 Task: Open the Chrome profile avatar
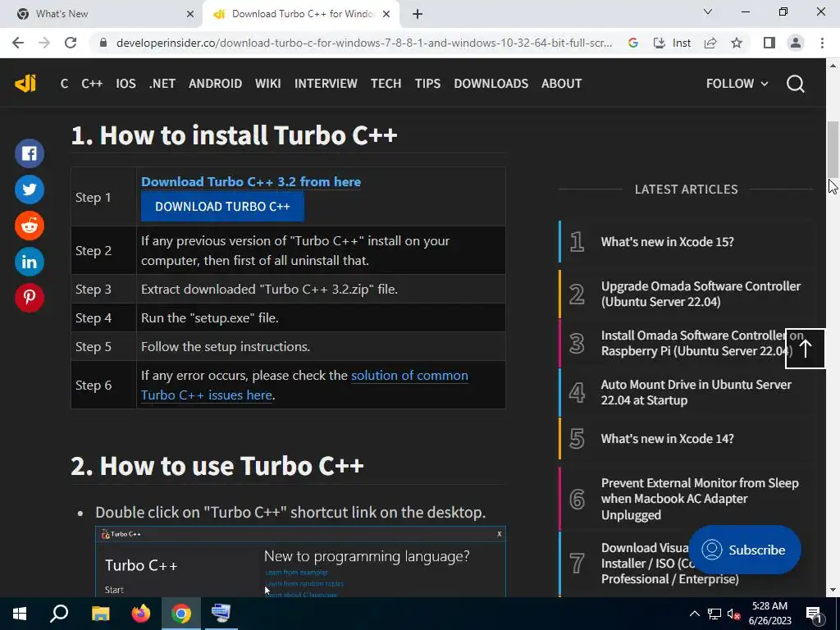[796, 43]
